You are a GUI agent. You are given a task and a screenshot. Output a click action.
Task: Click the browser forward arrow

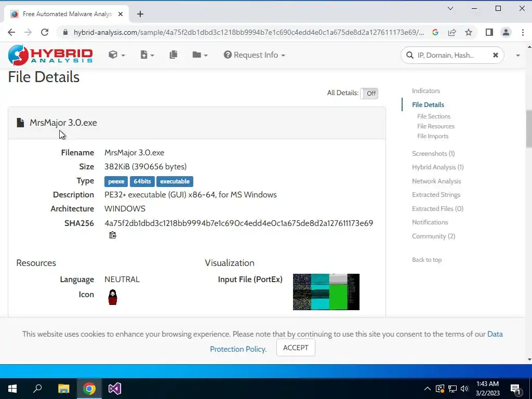tap(28, 32)
